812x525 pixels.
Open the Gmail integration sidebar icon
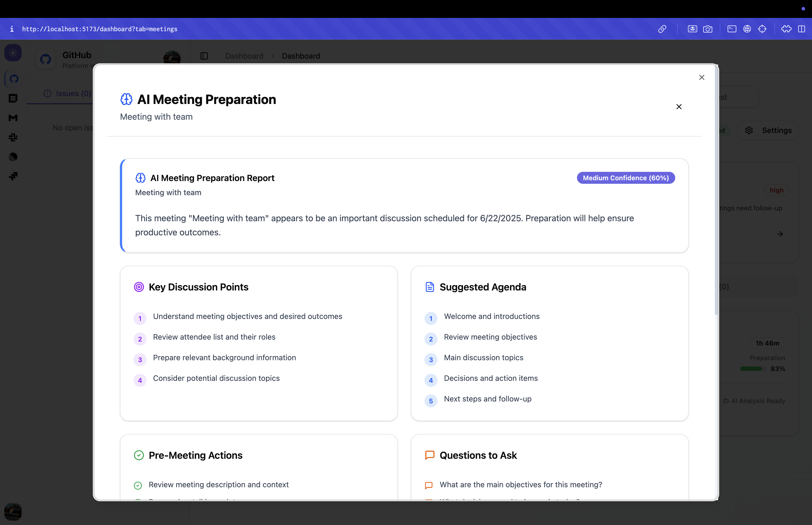coord(13,118)
